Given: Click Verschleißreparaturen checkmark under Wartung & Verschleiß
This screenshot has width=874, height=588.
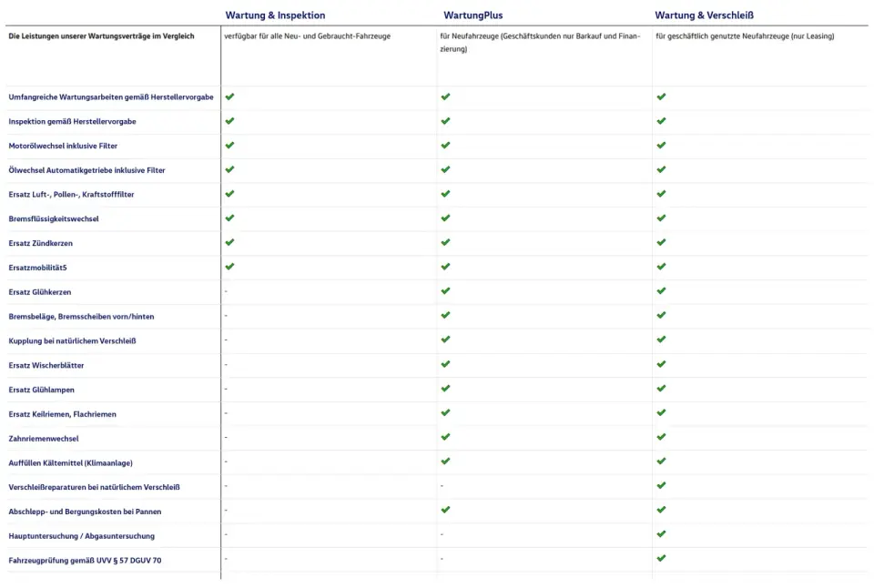Looking at the screenshot, I should 661,485.
